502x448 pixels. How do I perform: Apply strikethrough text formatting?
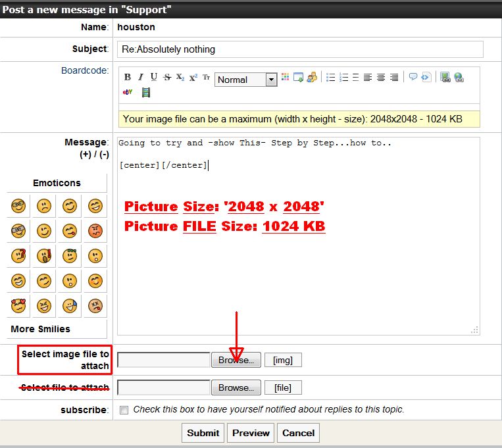coord(166,77)
